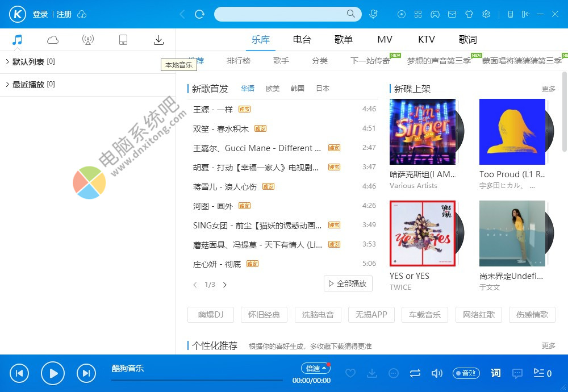The height and width of the screenshot is (392, 568).
Task: Open the YES or YES album cover
Action: pyautogui.click(x=423, y=233)
